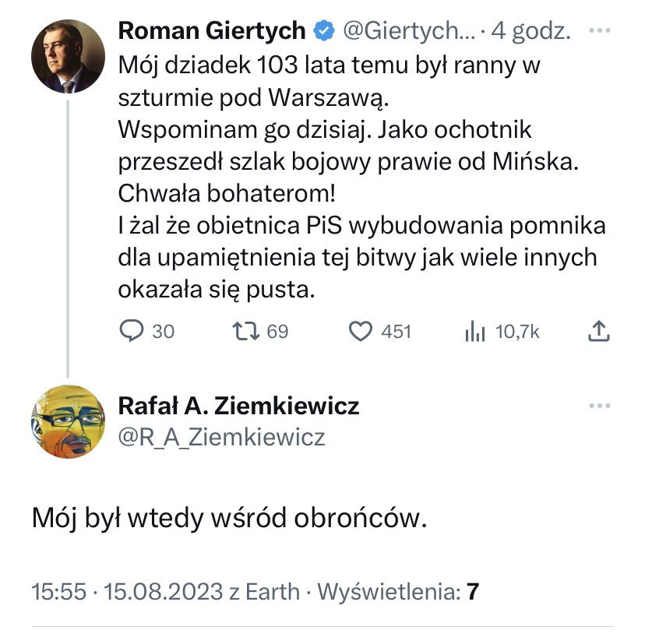
Task: Open the @R_A_Ziemkiewicz handle link
Action: [x=220, y=437]
